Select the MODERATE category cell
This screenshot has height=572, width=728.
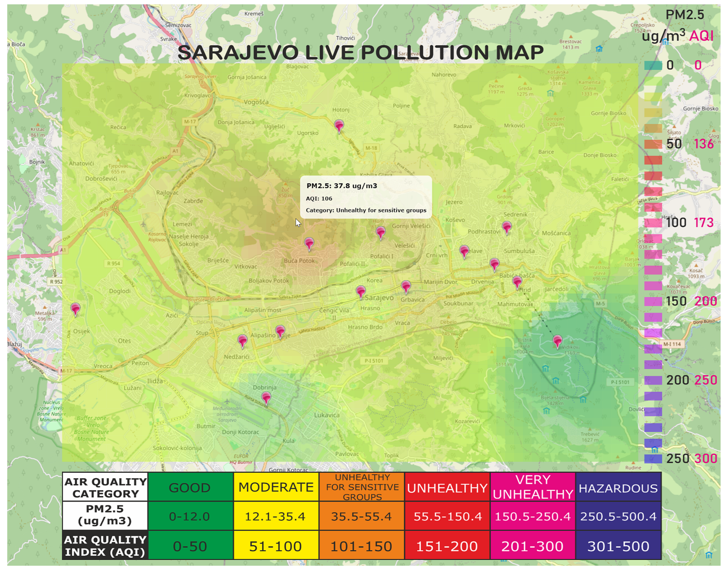pyautogui.click(x=276, y=487)
